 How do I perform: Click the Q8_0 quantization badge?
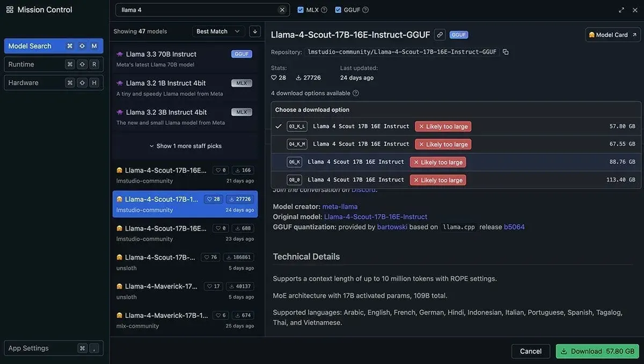(294, 180)
